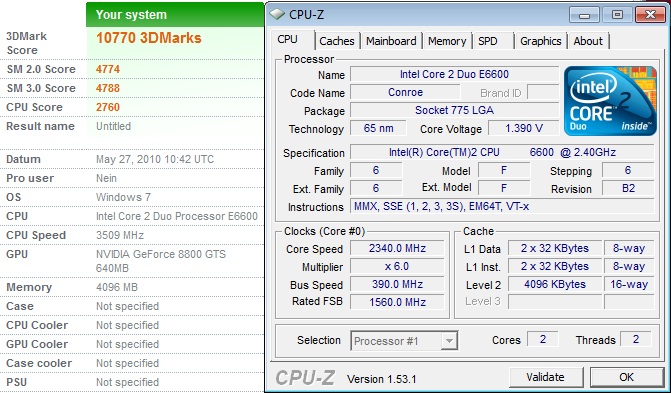Minimize the CPU-Z window
The width and height of the screenshot is (671, 393).
(584, 15)
